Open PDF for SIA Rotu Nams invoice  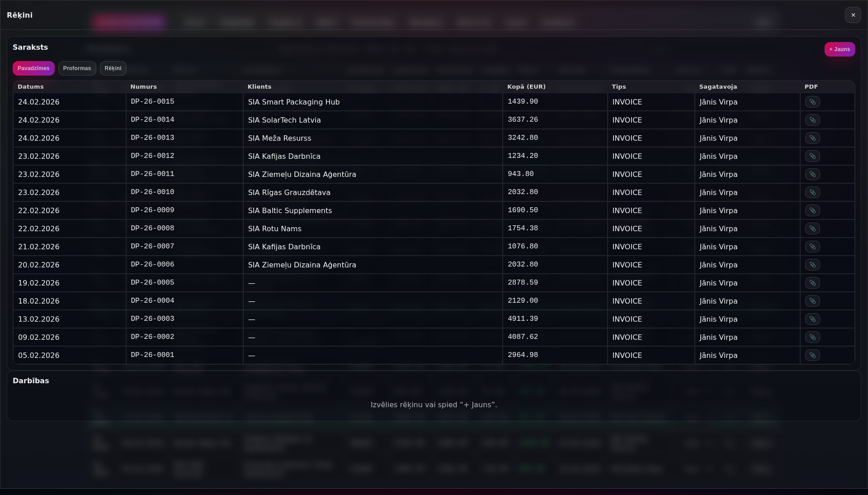(812, 228)
